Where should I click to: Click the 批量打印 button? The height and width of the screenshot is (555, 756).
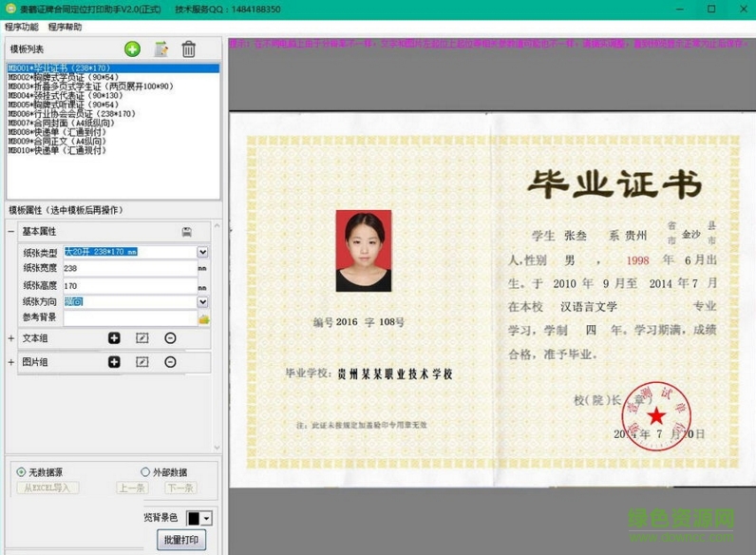[x=181, y=540]
